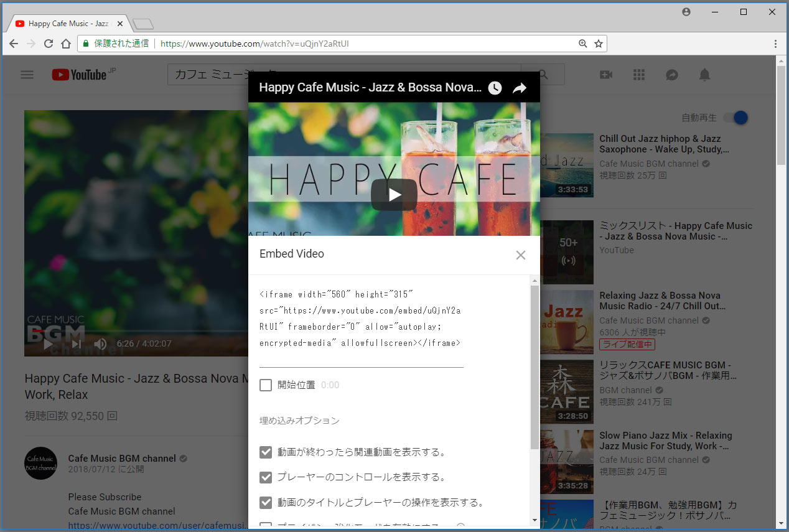Viewport: 789px width, 532px height.
Task: Open ミックスリスト Happy Cafe Music title
Action: click(676, 231)
